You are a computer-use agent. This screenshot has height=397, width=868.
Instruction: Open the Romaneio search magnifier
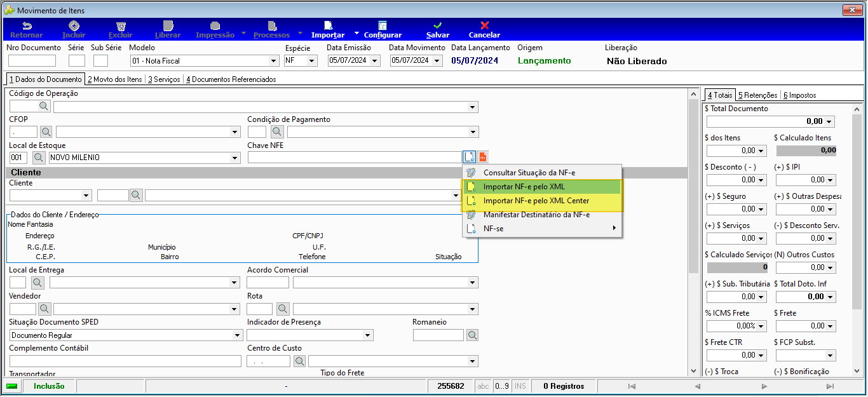point(473,335)
